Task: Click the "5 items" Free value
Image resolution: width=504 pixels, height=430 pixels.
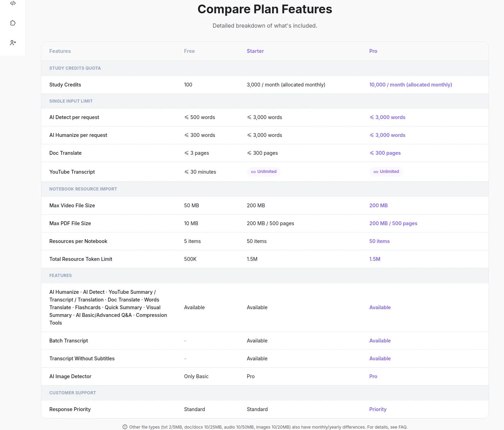Action: tap(192, 241)
